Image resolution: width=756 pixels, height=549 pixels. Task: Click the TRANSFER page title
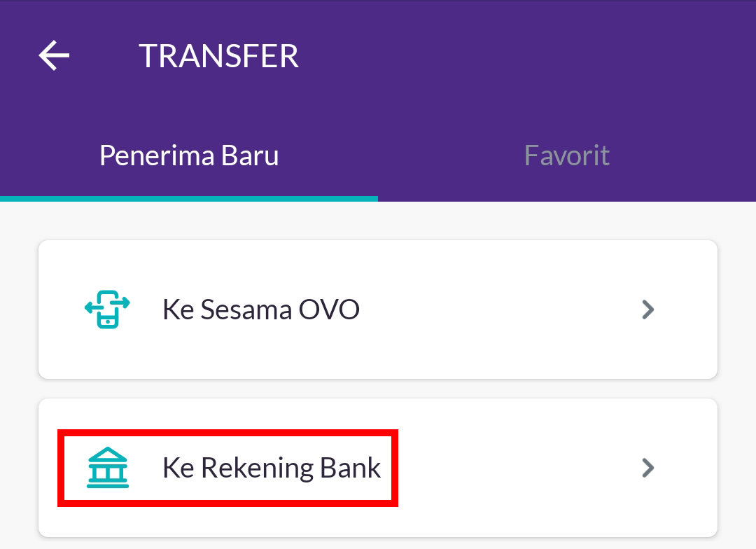click(x=218, y=56)
